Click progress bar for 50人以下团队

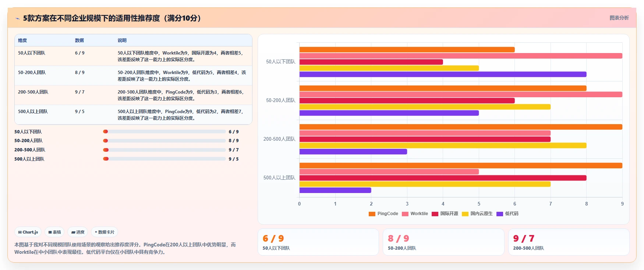[x=164, y=132]
